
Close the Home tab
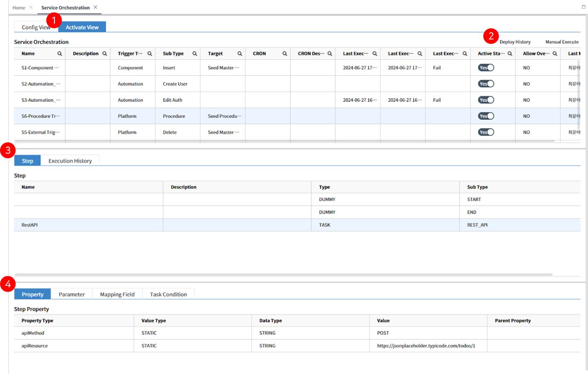coord(31,7)
